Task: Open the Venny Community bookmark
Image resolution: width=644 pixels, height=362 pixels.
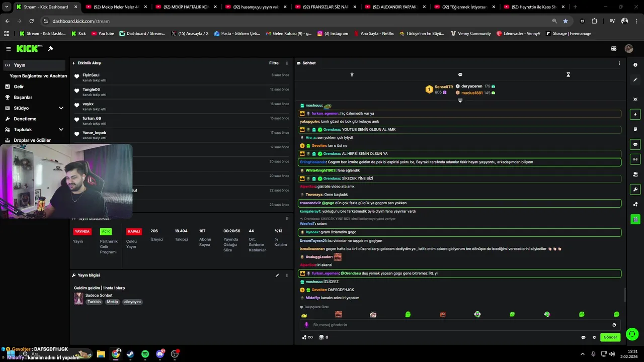Action: tap(470, 34)
